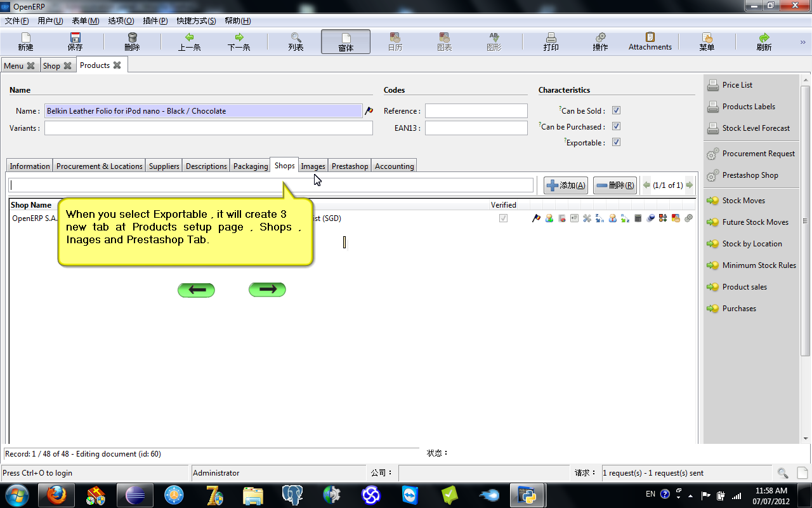Click the Verified checkbox in the shop row
Screen dimensions: 812x508
[504, 218]
